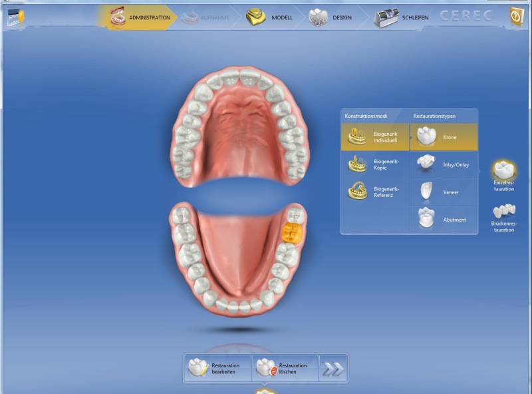Viewport: 532px width, 394px height.
Task: Select the Abutment restoration type
Action: [x=444, y=220]
